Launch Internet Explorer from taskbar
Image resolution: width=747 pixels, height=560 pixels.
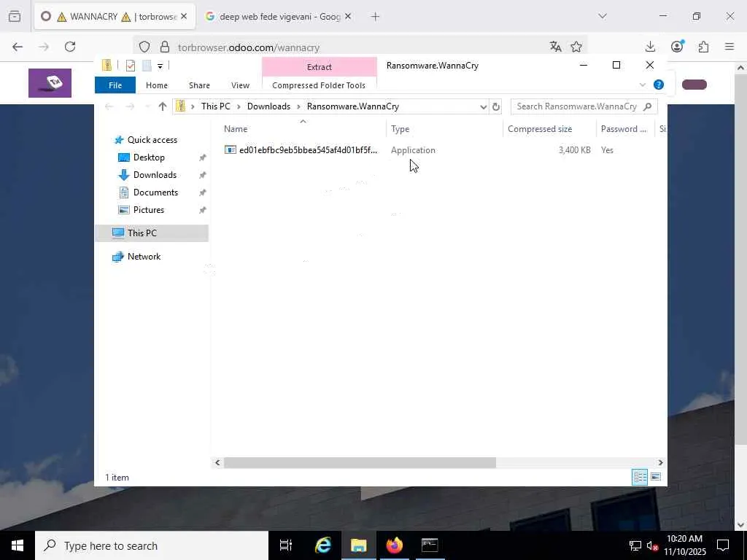[x=323, y=545]
